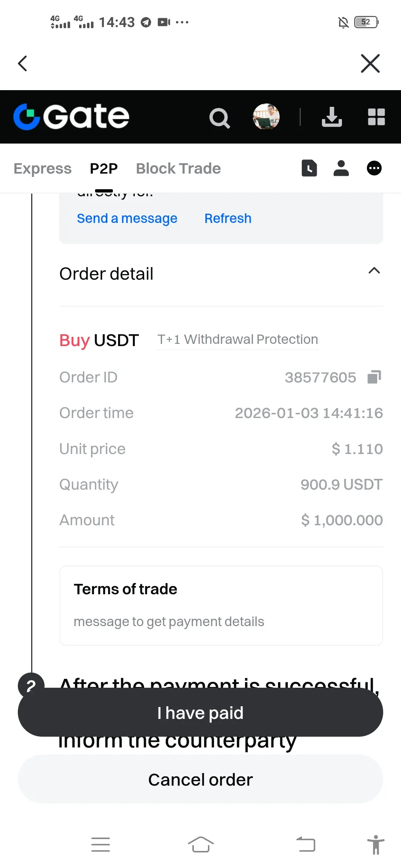Viewport: 401px width, 868px height.
Task: Open the search magnifier in Gate header
Action: (x=219, y=118)
